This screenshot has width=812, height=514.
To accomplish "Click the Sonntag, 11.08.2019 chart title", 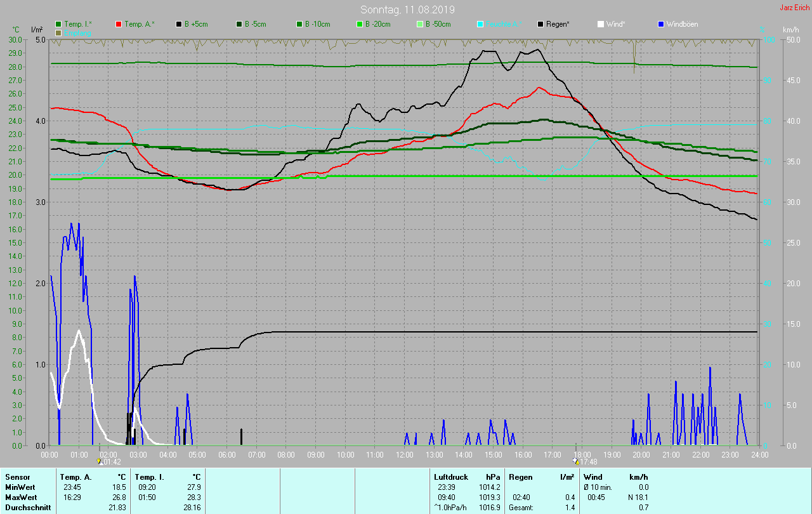I will coord(407,10).
